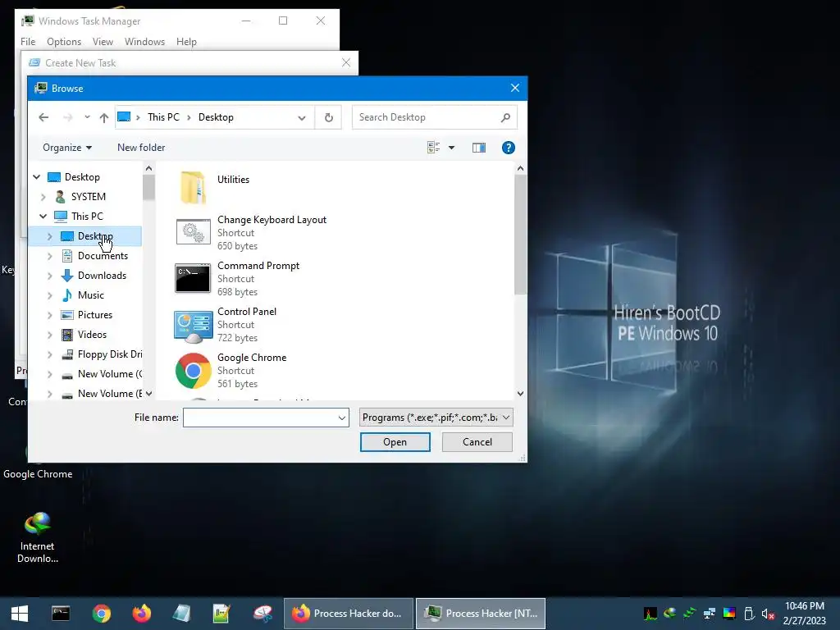Open the taskbar clock showing 10:46 PM
Screen dimensions: 840x630
coord(804,614)
